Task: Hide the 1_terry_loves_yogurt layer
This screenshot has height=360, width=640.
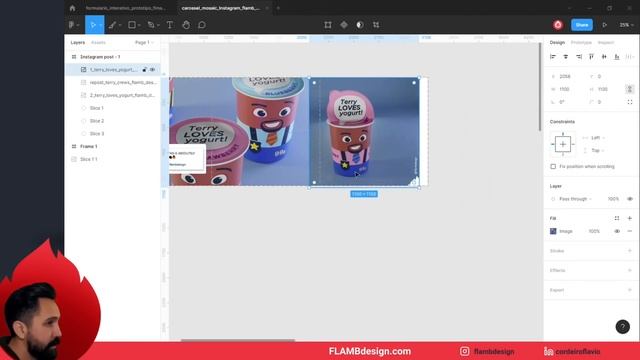Action: pyautogui.click(x=153, y=70)
